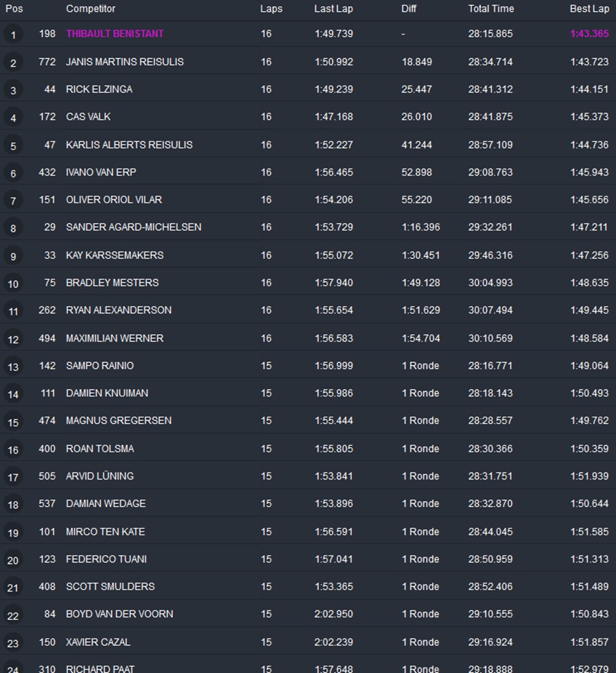
Task: Click the position 12 circle badge
Action: click(x=13, y=339)
